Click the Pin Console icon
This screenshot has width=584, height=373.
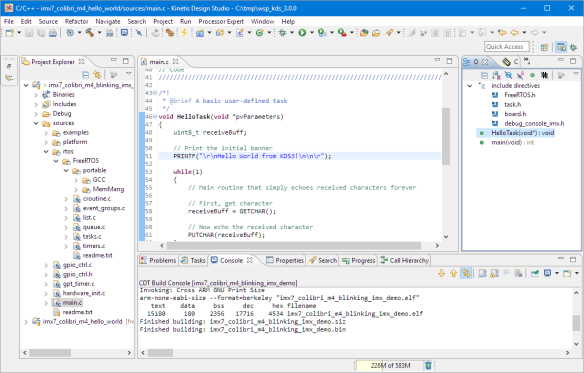535,274
